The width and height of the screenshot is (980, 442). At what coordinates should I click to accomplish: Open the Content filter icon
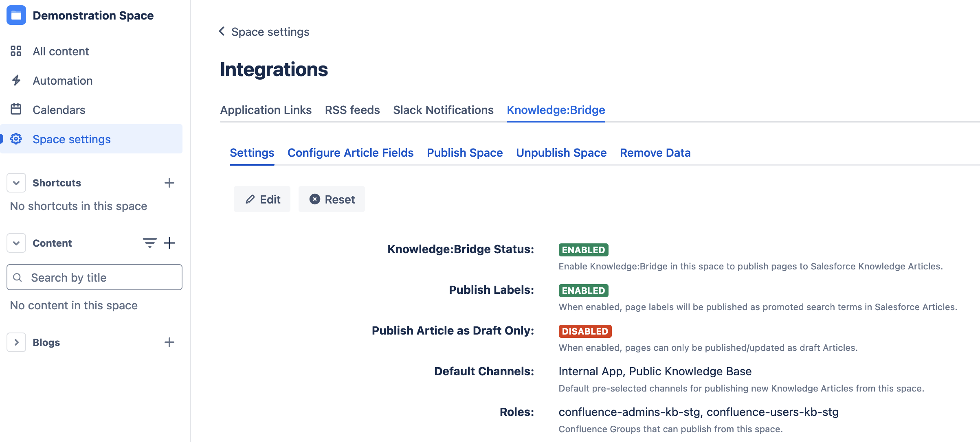coord(149,243)
